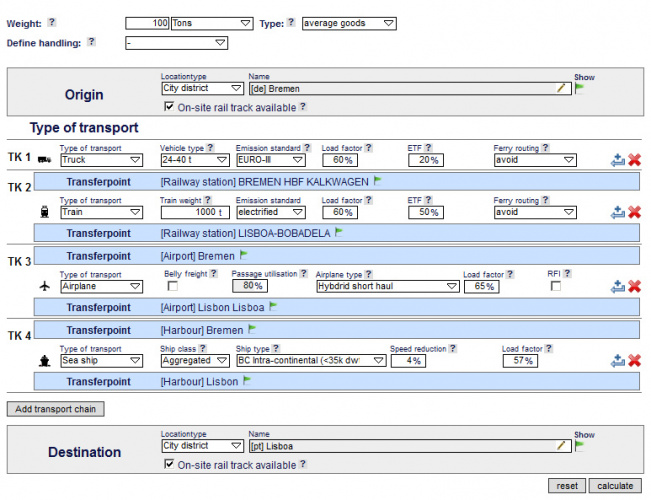This screenshot has height=500, width=651.
Task: Click the green flag next to Lisbon harbour
Action: (247, 380)
